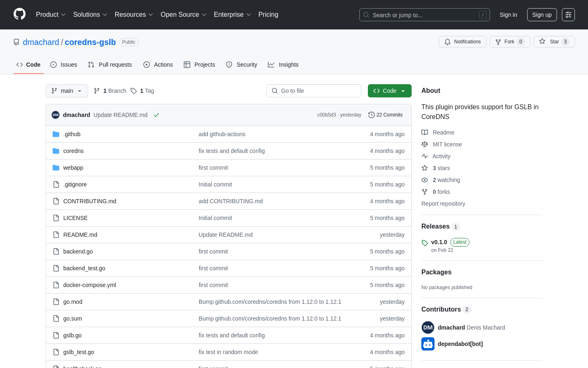Click the star icon in About sidebar
588x368 pixels.
(425, 168)
